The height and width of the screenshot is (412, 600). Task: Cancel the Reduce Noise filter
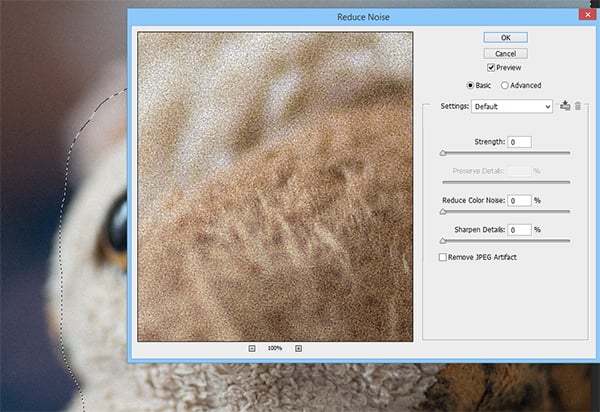pyautogui.click(x=505, y=53)
